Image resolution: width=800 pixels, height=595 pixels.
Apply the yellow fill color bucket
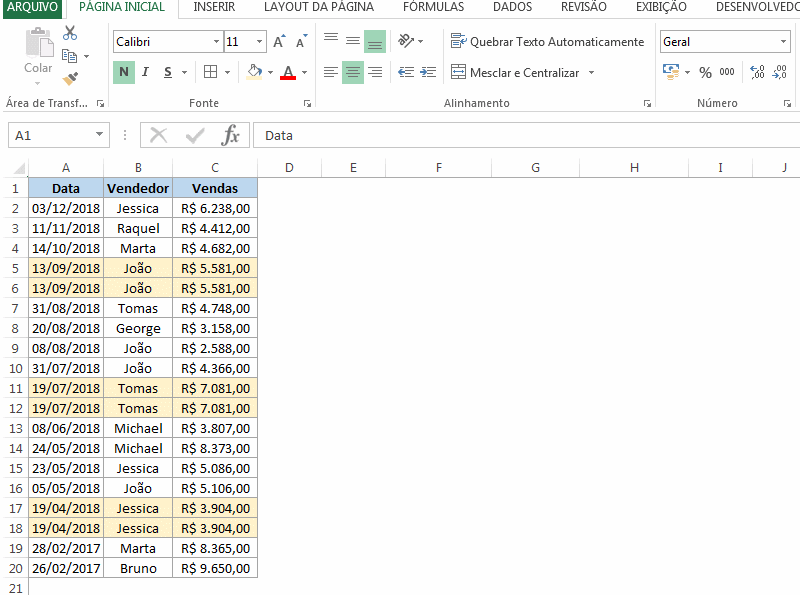pos(254,72)
